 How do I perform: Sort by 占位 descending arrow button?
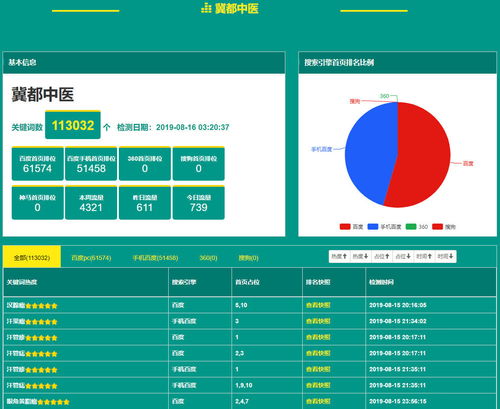(403, 256)
